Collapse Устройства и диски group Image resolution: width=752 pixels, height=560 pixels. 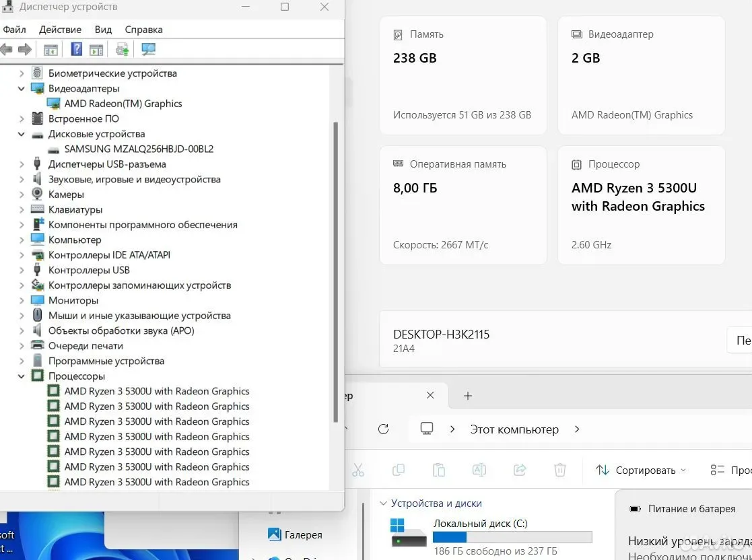click(383, 503)
